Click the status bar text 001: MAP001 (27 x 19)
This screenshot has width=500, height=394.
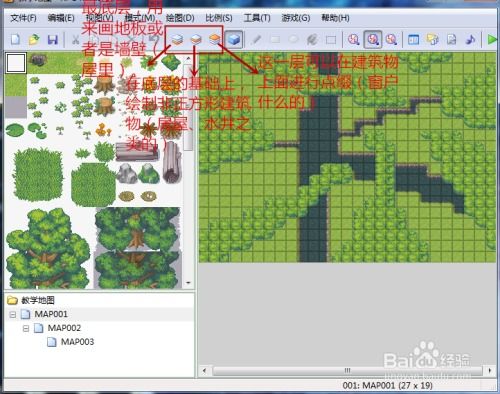388,386
